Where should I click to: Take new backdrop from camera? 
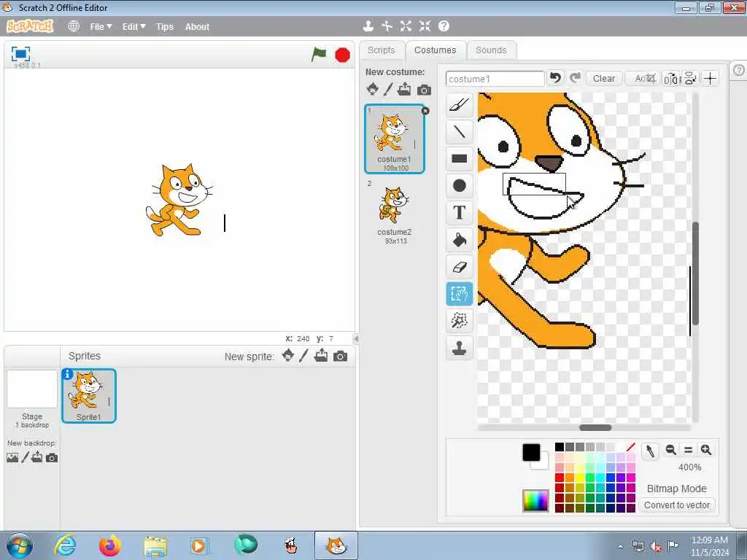(52, 458)
